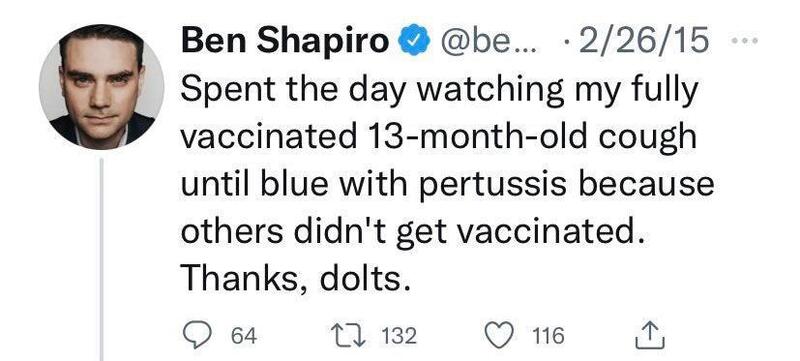The image size is (800, 361).
Task: Open the reply speech bubble icon
Action: 197,337
